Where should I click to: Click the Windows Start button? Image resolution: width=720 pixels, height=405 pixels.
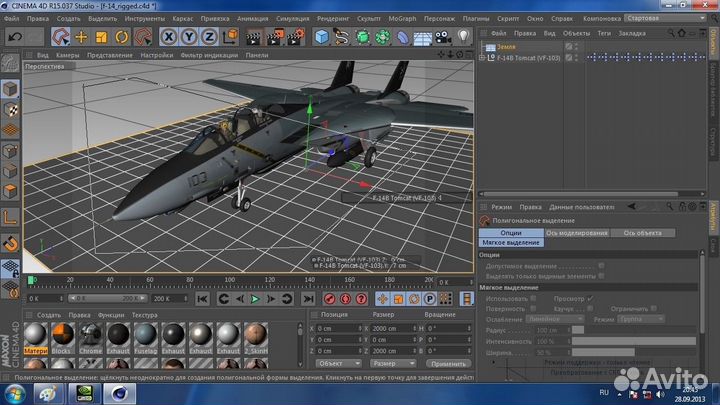(15, 394)
